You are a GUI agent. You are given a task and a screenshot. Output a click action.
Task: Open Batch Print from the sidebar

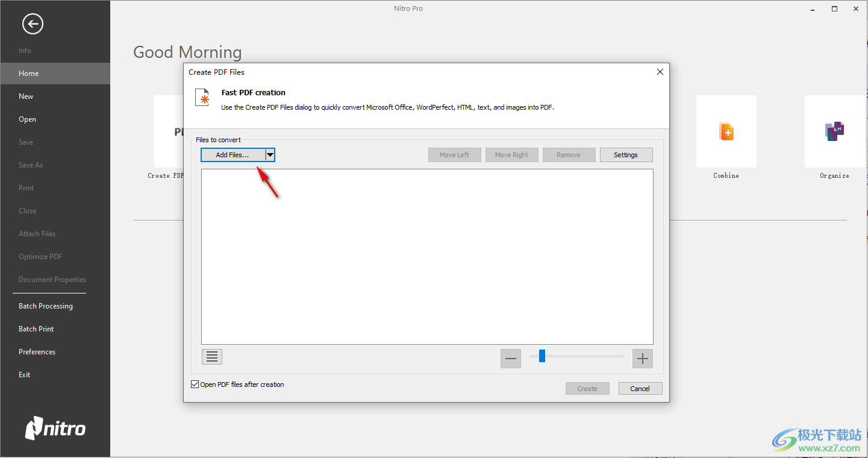click(x=36, y=329)
